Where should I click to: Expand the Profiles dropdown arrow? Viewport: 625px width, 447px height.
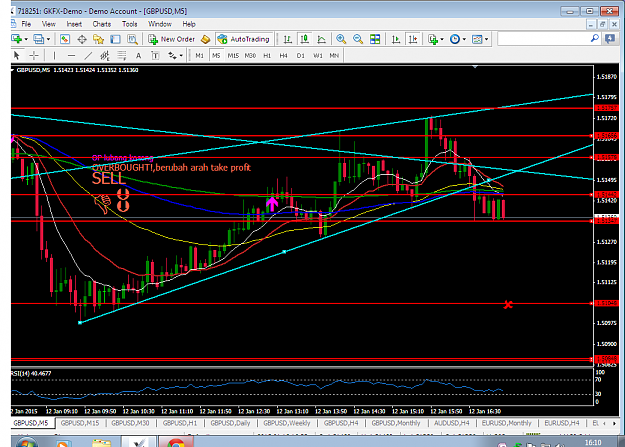(48, 39)
